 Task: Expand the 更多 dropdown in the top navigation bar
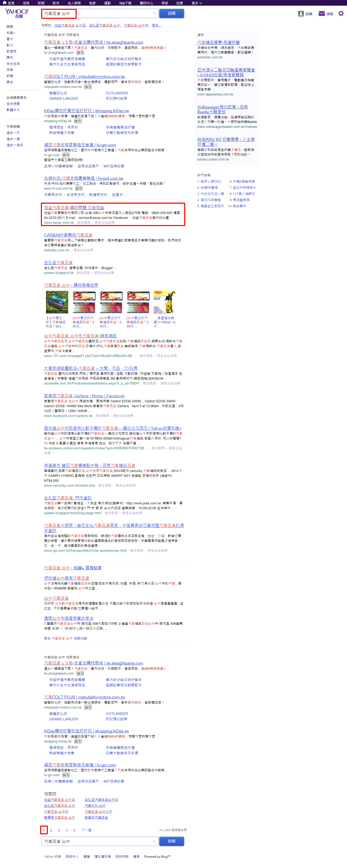[197, 3]
